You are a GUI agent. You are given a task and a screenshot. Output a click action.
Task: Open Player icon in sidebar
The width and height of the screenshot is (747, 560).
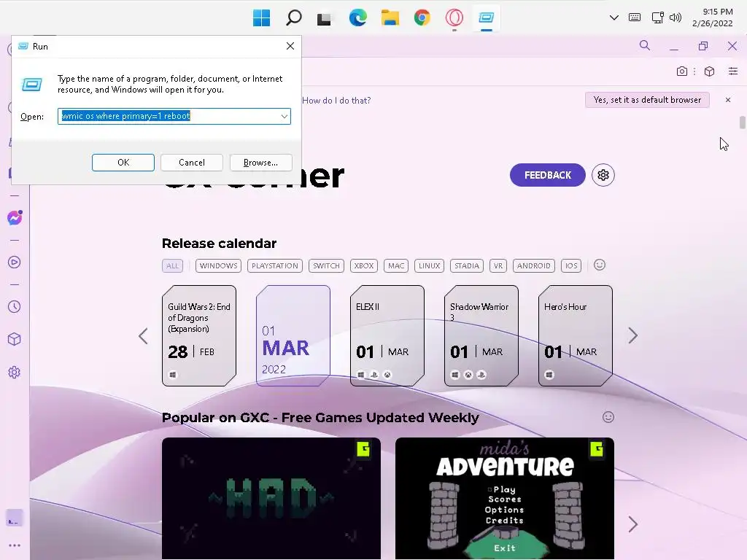point(15,262)
